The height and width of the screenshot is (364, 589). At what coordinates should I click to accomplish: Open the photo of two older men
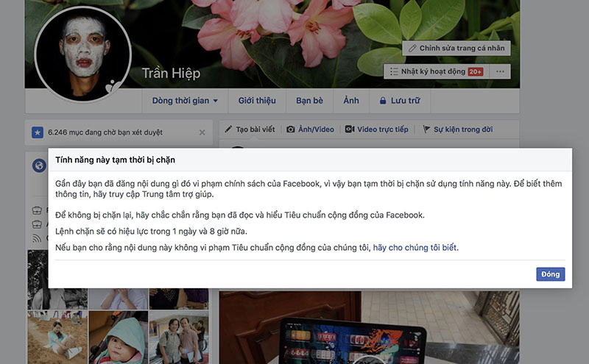(x=179, y=338)
